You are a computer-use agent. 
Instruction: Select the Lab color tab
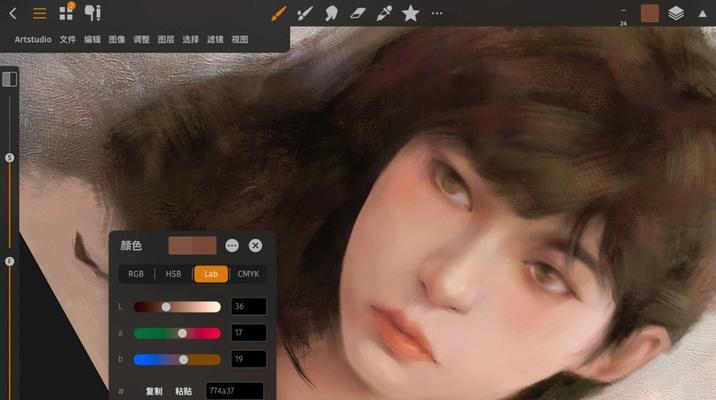click(211, 274)
